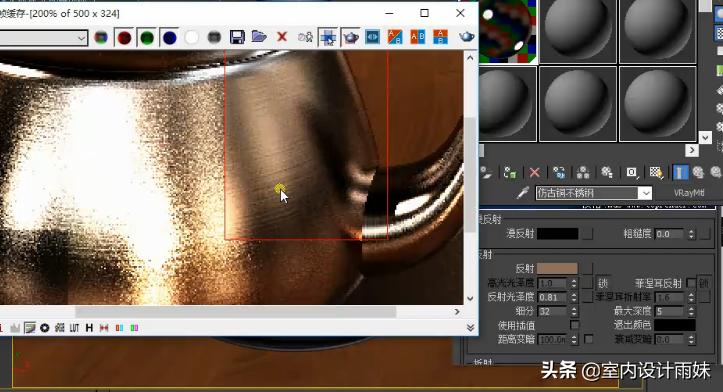
Task: Duplicate to Max frame buffer icon
Action: pos(305,37)
